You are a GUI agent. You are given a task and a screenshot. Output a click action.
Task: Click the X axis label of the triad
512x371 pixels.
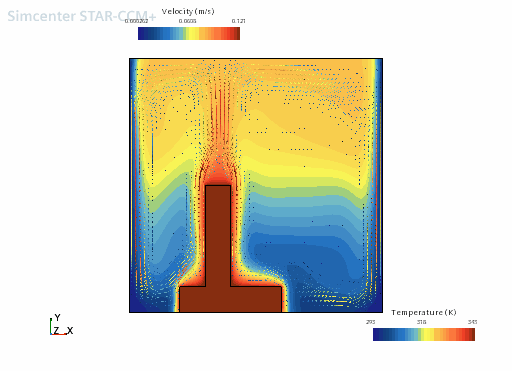(70, 331)
